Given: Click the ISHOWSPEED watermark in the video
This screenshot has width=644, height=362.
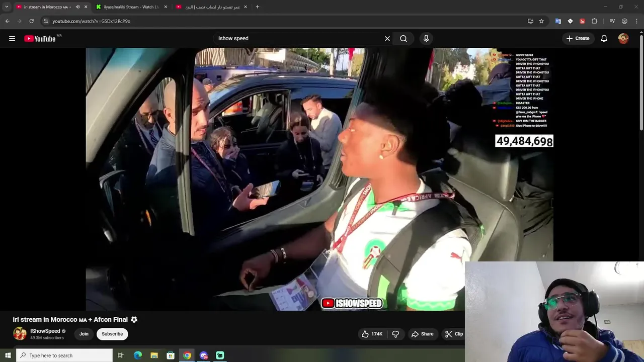Looking at the screenshot, I should (352, 303).
